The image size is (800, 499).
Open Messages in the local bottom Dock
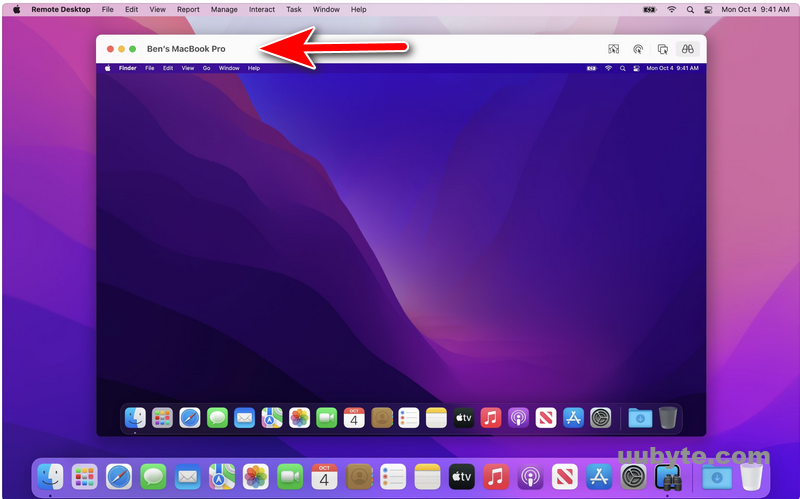pyautogui.click(x=153, y=477)
